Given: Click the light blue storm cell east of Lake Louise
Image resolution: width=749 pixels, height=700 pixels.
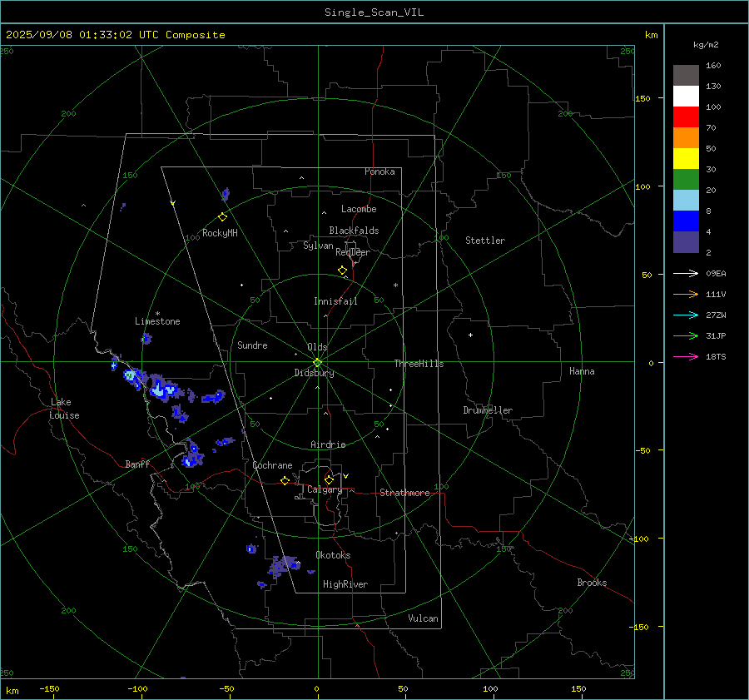Looking at the screenshot, I should 164,389.
